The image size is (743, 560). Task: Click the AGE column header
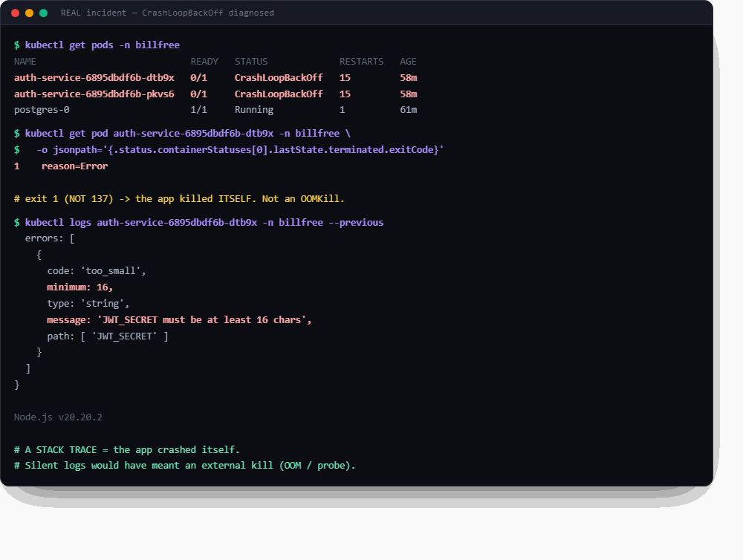click(408, 62)
